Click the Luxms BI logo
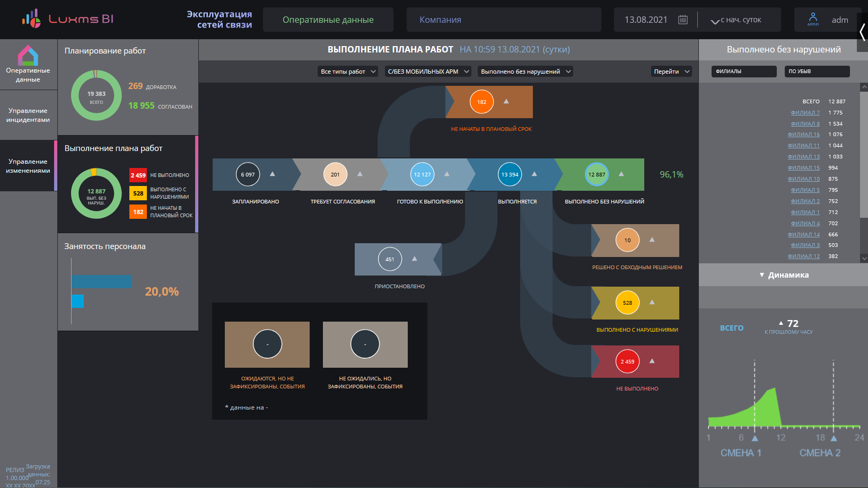This screenshot has width=868, height=488. coord(67,19)
